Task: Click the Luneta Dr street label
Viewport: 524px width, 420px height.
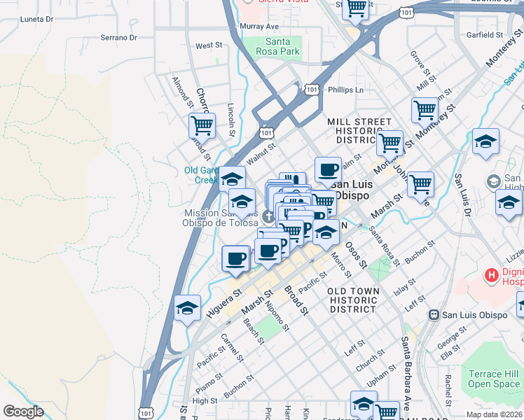Action: [x=36, y=19]
